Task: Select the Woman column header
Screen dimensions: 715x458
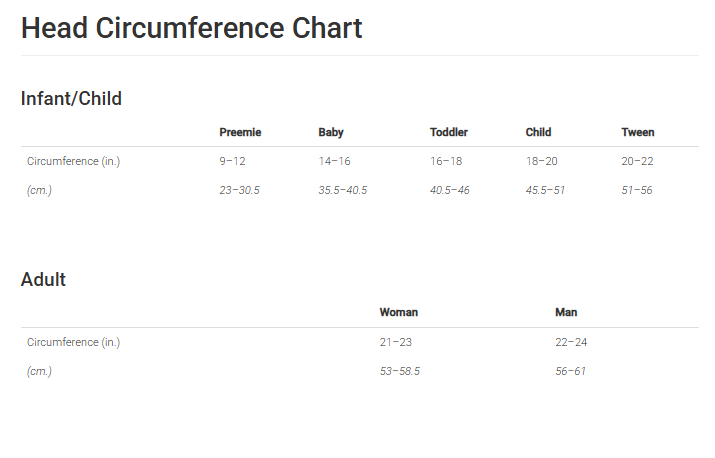Action: click(x=399, y=312)
